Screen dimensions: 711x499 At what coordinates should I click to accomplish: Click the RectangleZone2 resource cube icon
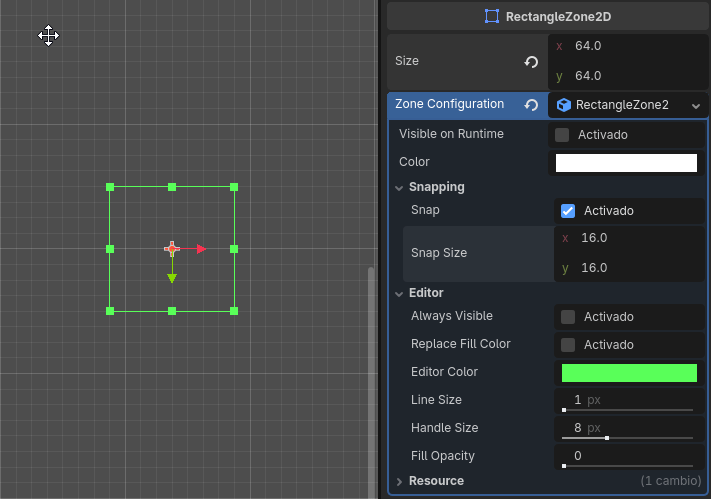564,105
